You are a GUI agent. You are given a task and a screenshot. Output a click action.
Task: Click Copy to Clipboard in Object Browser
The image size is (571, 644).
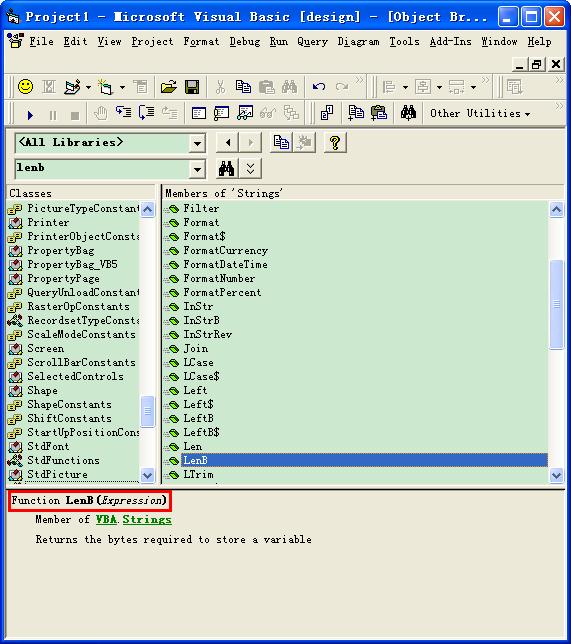coord(281,143)
